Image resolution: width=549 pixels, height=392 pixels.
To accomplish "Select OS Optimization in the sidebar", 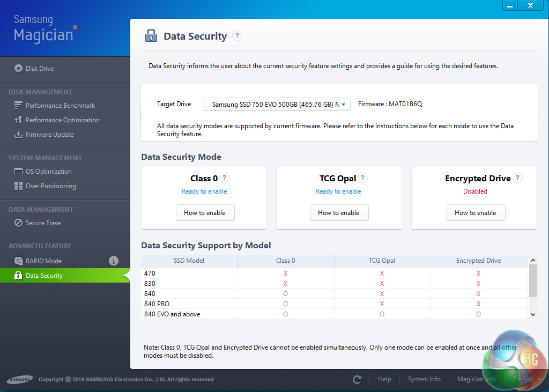I will click(x=48, y=172).
